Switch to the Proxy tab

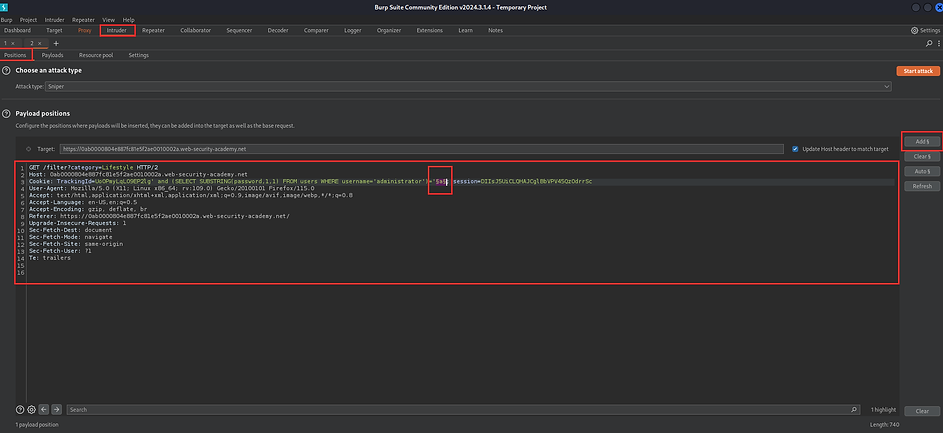point(85,30)
